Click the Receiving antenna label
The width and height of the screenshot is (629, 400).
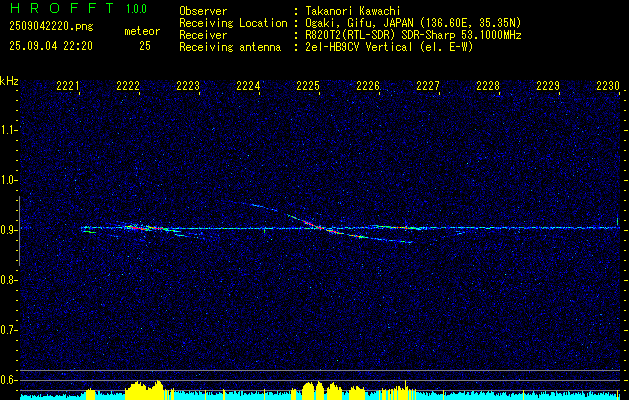(230, 47)
